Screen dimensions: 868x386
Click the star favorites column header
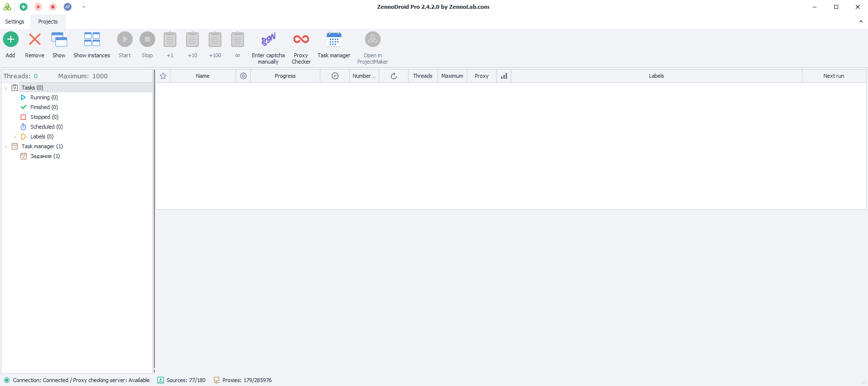pos(163,76)
